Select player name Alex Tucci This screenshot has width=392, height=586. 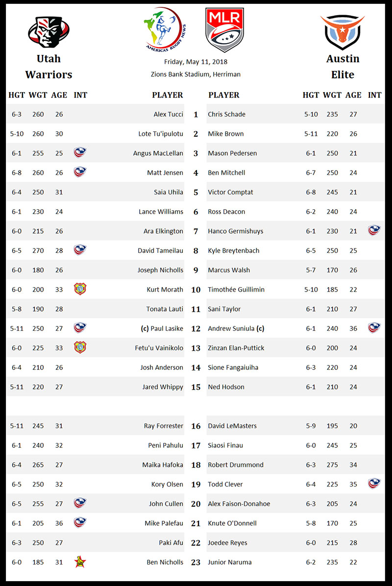[x=168, y=114]
